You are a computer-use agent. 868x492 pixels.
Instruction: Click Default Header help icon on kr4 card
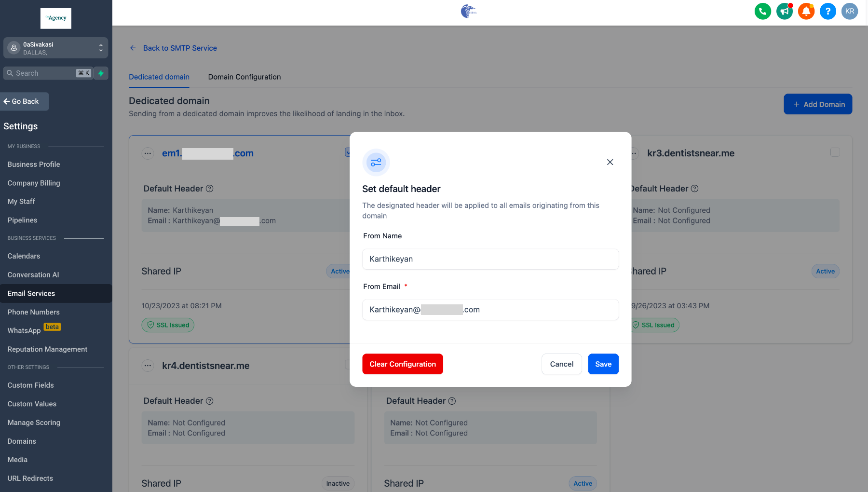coord(209,401)
